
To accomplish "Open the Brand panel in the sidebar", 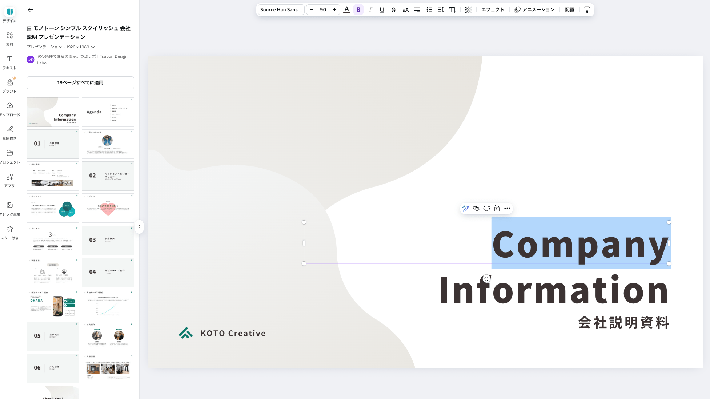I will (x=10, y=85).
